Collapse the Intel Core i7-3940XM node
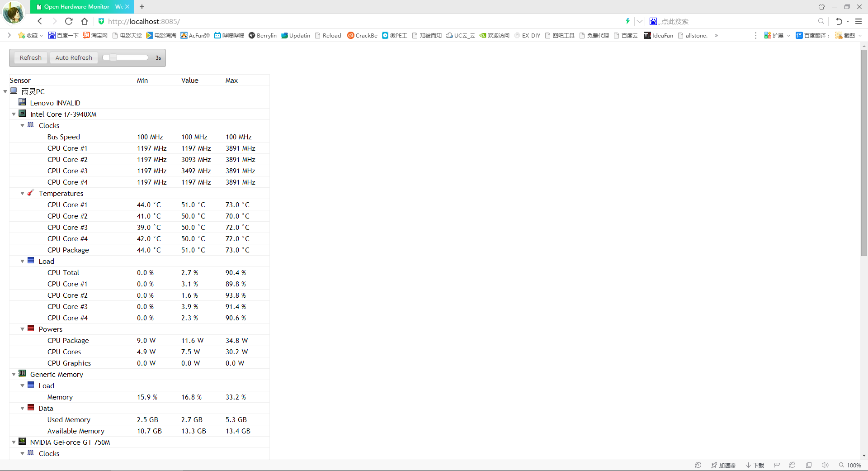Screen dimensions: 868x471 click(x=14, y=114)
